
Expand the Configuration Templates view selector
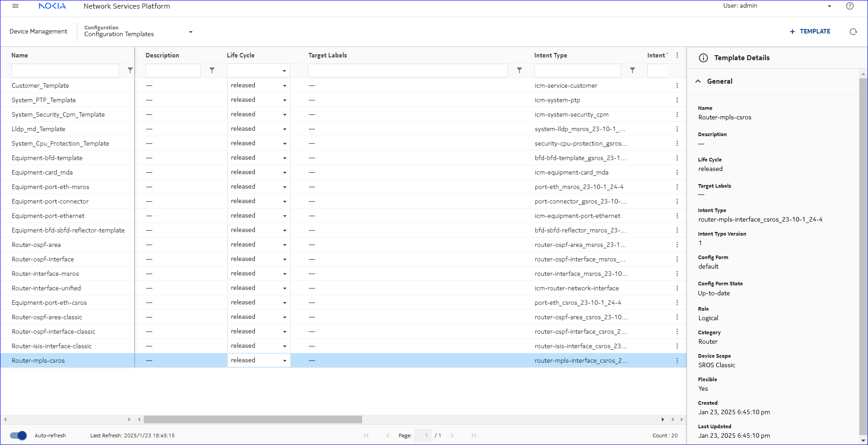[190, 32]
